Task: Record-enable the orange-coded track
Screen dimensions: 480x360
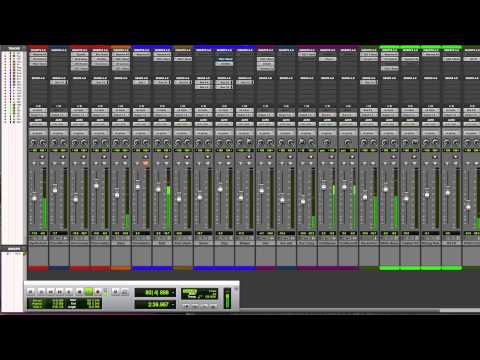Action: tap(125, 157)
